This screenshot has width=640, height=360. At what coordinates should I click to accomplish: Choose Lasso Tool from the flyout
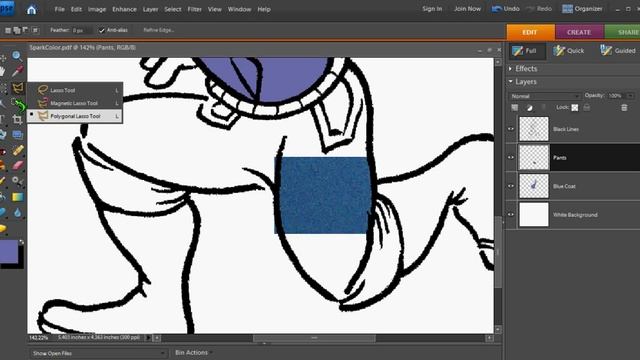pyautogui.click(x=75, y=90)
